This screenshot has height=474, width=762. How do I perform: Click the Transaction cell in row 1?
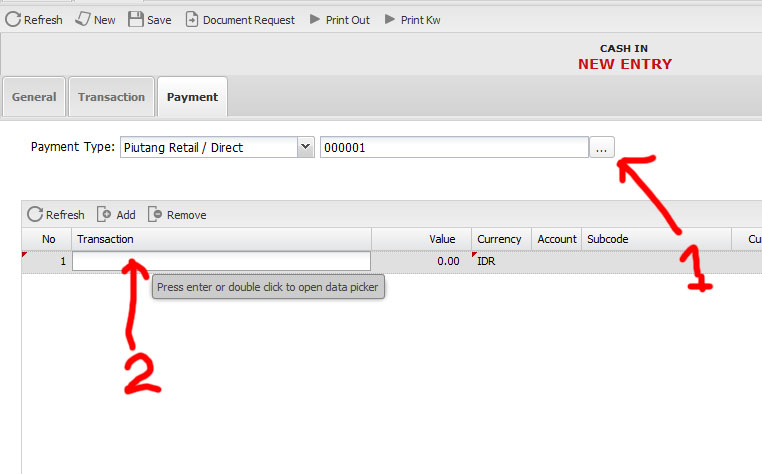click(221, 261)
